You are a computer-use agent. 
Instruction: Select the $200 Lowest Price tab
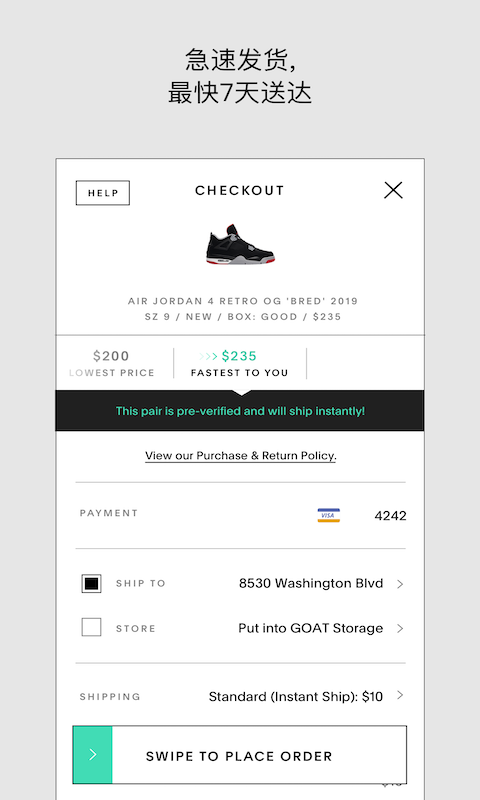point(112,363)
